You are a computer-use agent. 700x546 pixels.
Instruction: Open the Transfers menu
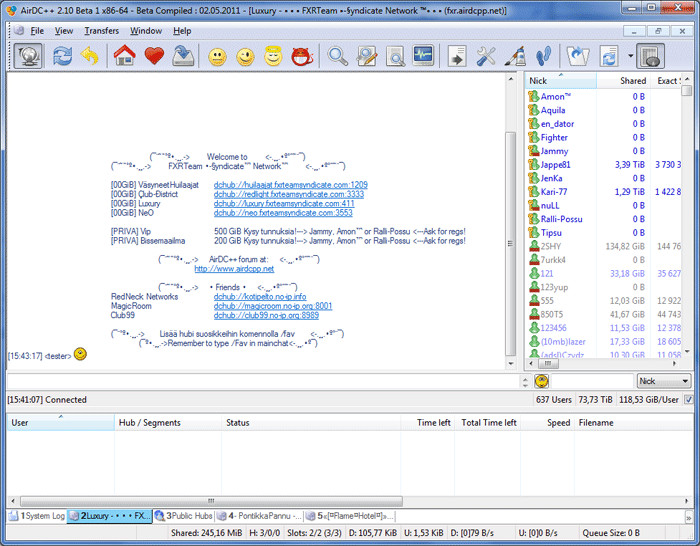click(102, 31)
